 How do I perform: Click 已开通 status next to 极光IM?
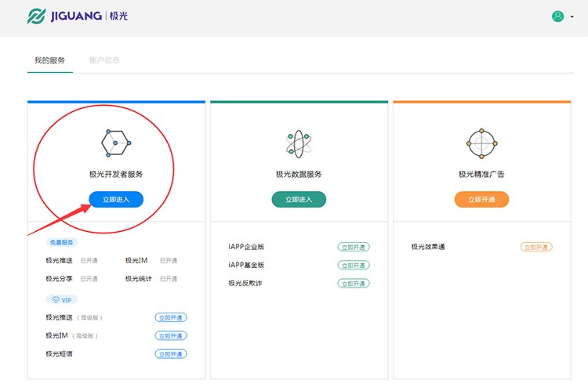[x=169, y=261]
